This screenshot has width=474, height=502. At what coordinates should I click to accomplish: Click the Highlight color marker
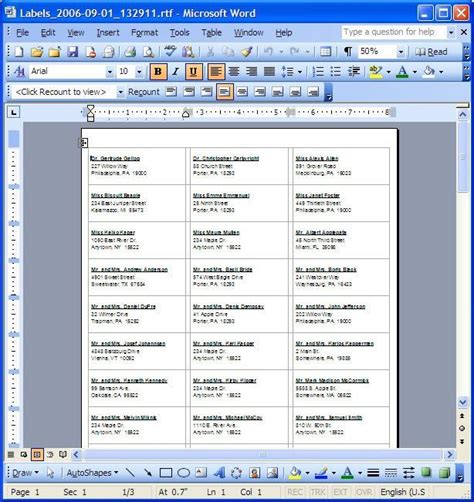point(376,71)
